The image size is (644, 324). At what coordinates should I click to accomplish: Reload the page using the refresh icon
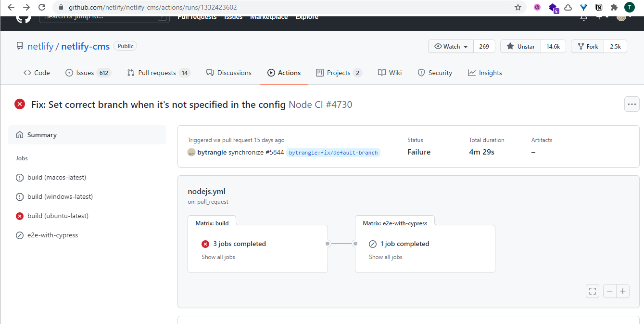pos(42,7)
